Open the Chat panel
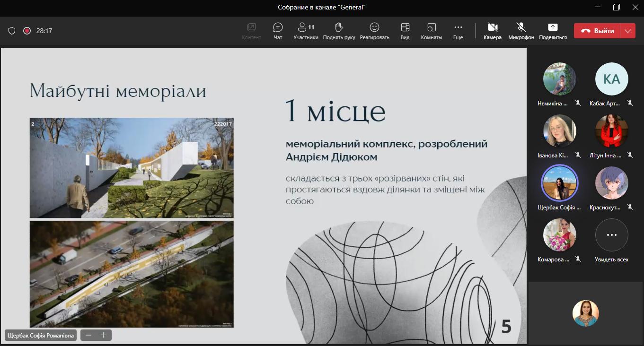The width and height of the screenshot is (644, 346). point(278,31)
